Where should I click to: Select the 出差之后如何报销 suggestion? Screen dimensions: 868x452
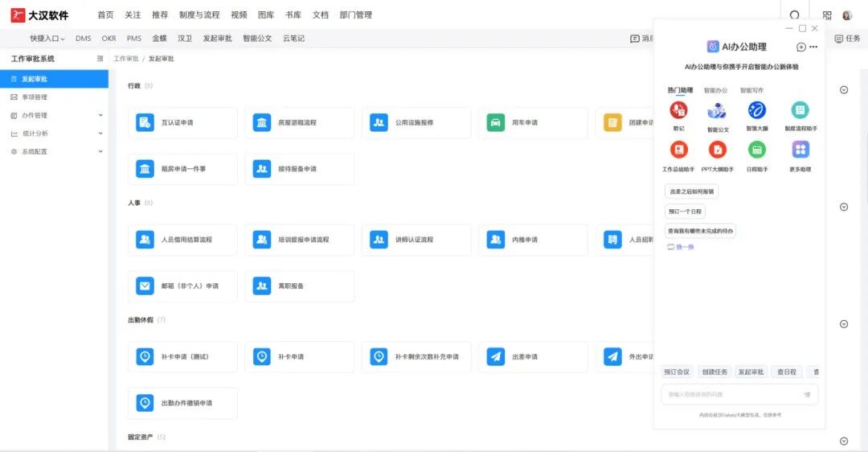point(693,191)
